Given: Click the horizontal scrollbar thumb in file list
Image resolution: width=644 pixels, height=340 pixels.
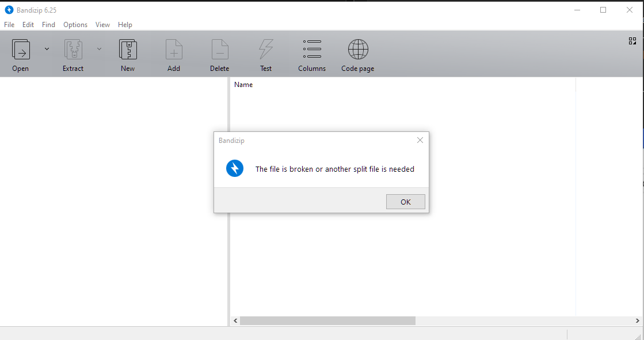Looking at the screenshot, I should (x=327, y=320).
